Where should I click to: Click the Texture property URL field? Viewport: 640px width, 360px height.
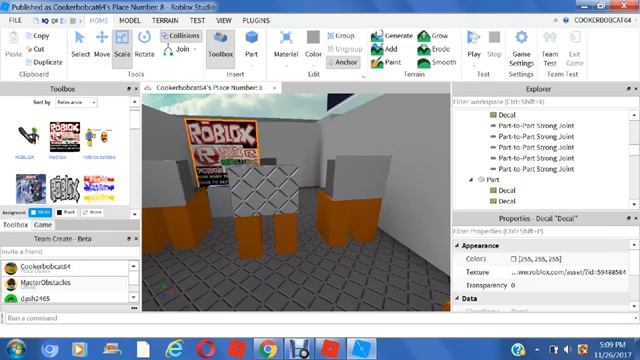569,272
